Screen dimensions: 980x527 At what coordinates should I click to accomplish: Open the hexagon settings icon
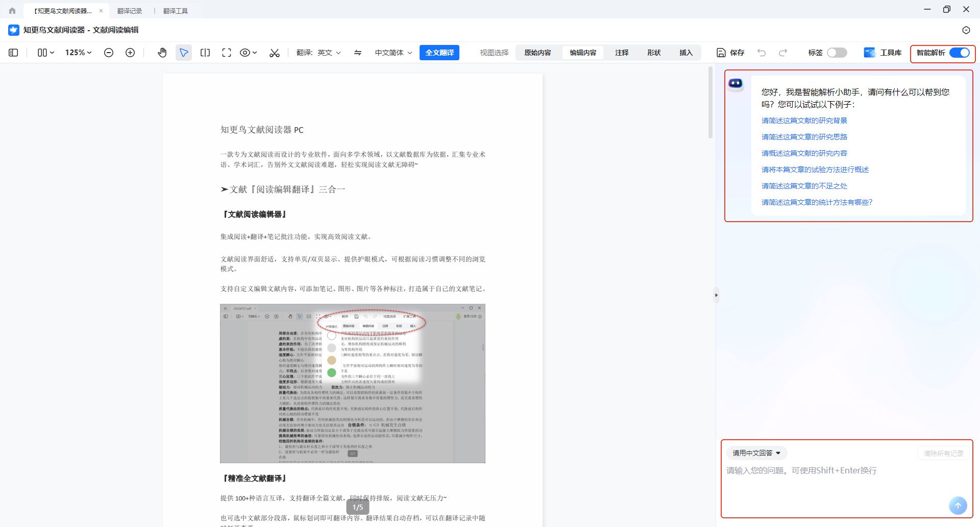[x=966, y=30]
